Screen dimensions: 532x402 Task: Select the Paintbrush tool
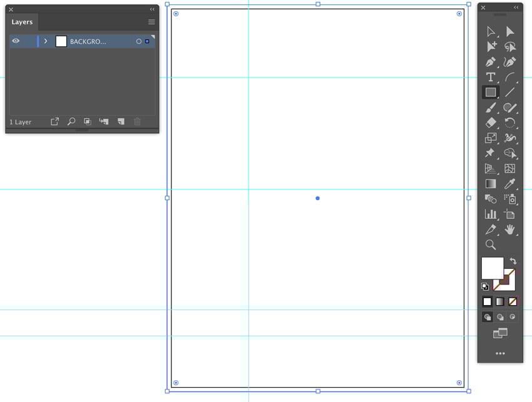[x=491, y=108]
